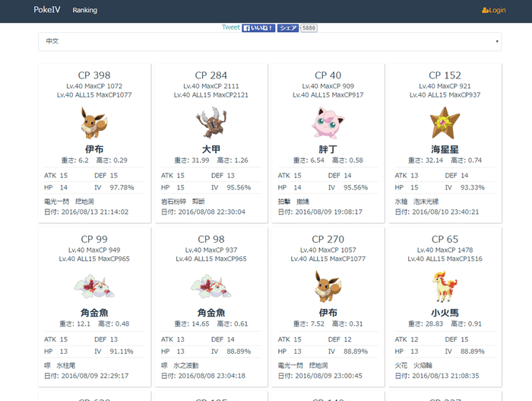Screen dimensions: 532x401
Task: Click the move text 火花
Action: [x=401, y=366]
